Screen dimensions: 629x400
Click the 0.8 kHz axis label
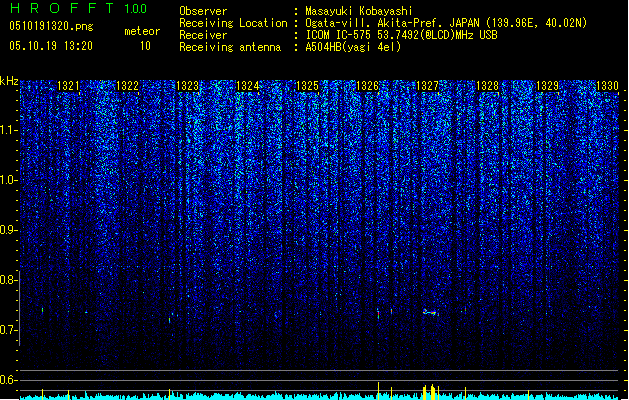8,280
